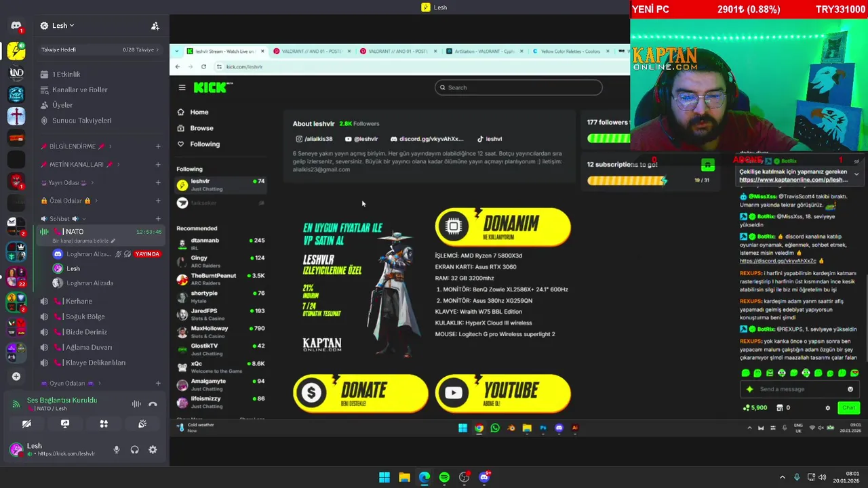Screen dimensions: 868x488
Task: Invite people using the add-member icon
Action: coord(155,26)
